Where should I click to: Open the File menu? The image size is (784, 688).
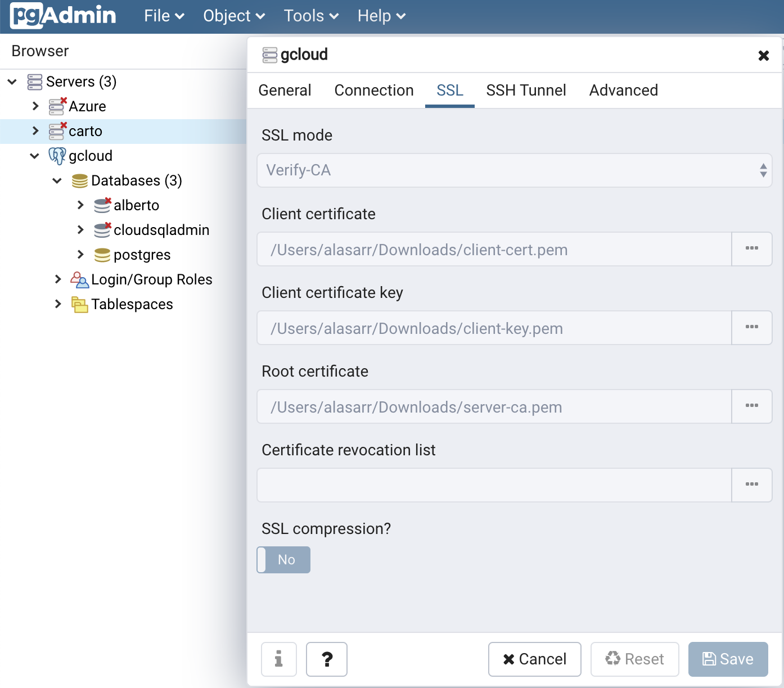point(164,16)
